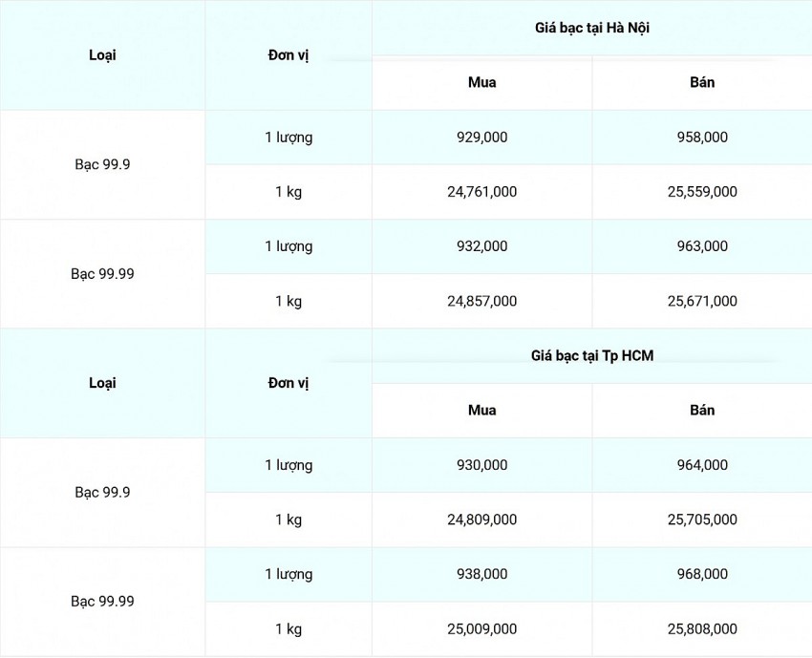The image size is (812, 658).
Task: Click the 24,761,000 price cell
Action: pyautogui.click(x=482, y=192)
